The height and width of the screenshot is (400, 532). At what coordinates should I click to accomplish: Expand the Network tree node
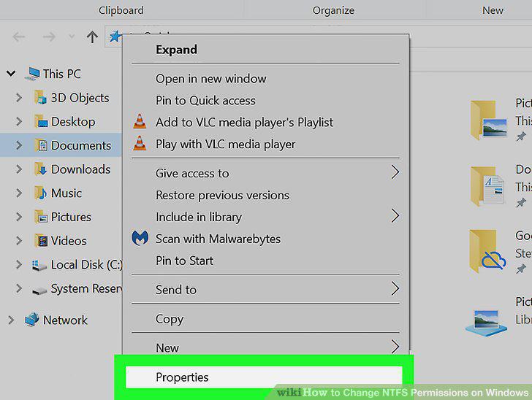click(11, 320)
